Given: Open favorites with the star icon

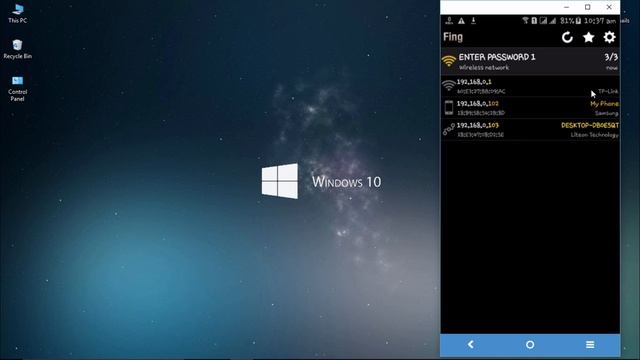Looking at the screenshot, I should click(x=588, y=38).
